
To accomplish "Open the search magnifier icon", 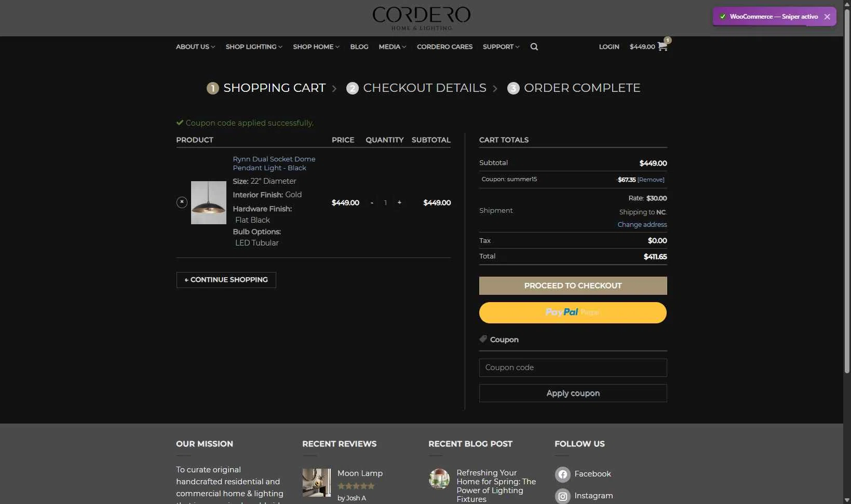I will click(534, 47).
